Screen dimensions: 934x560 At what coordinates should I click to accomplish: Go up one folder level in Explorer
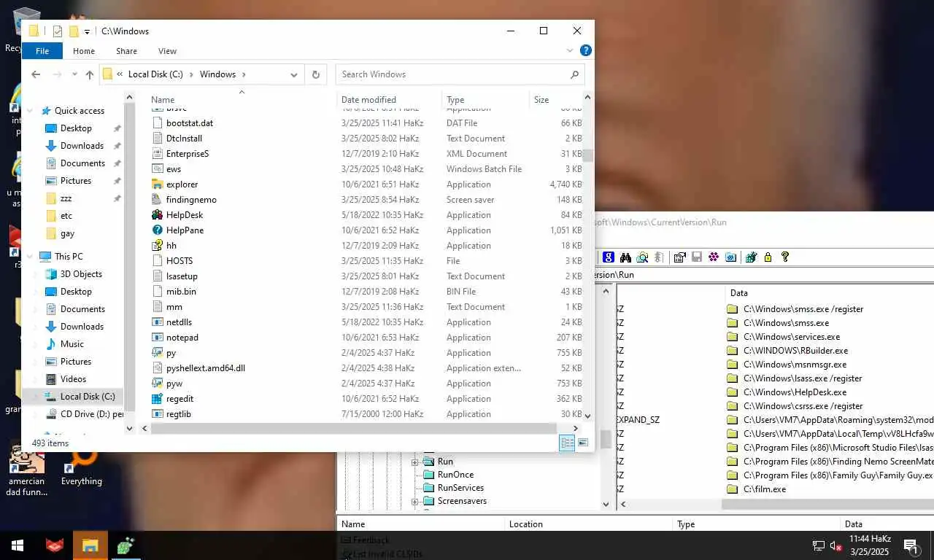coord(90,74)
